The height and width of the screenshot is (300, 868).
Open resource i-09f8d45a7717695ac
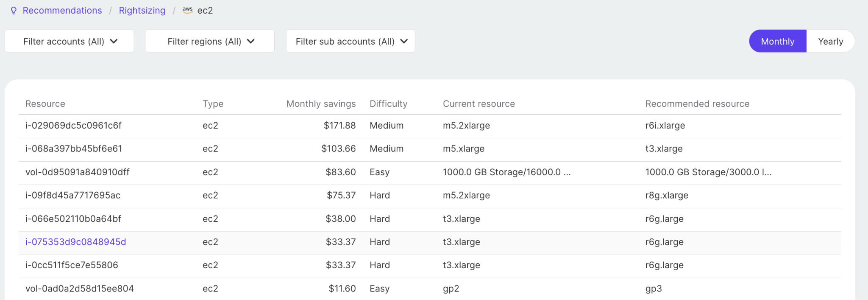tap(73, 196)
